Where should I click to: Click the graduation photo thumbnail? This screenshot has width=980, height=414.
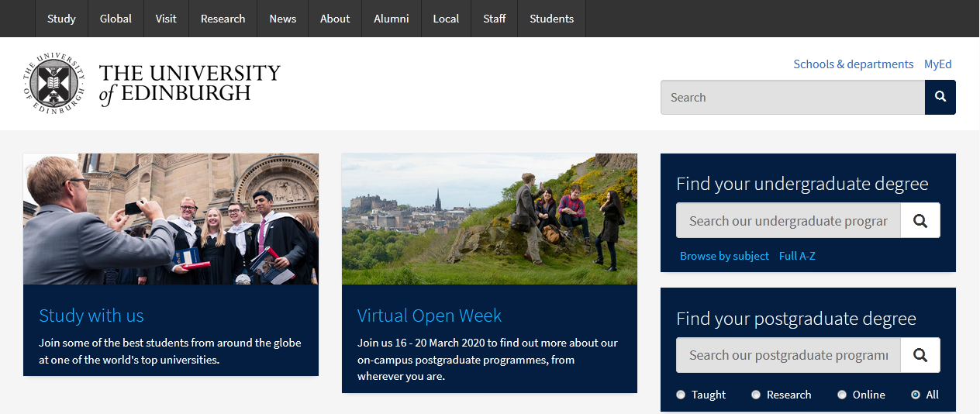(171, 219)
